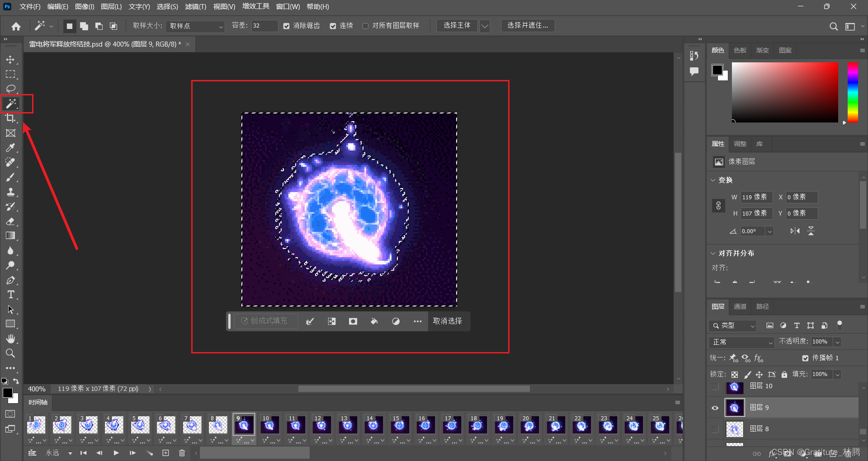Toggle the width-height link icon
Screen dimensions: 868x461
pyautogui.click(x=718, y=206)
